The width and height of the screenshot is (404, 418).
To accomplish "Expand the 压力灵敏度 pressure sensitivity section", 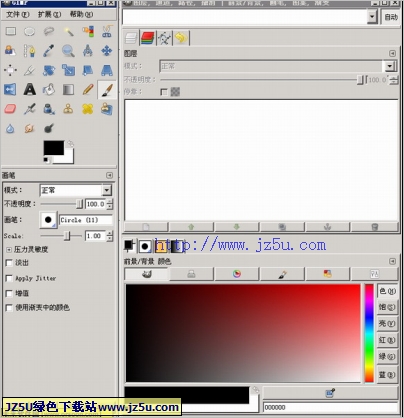I will tap(9, 249).
